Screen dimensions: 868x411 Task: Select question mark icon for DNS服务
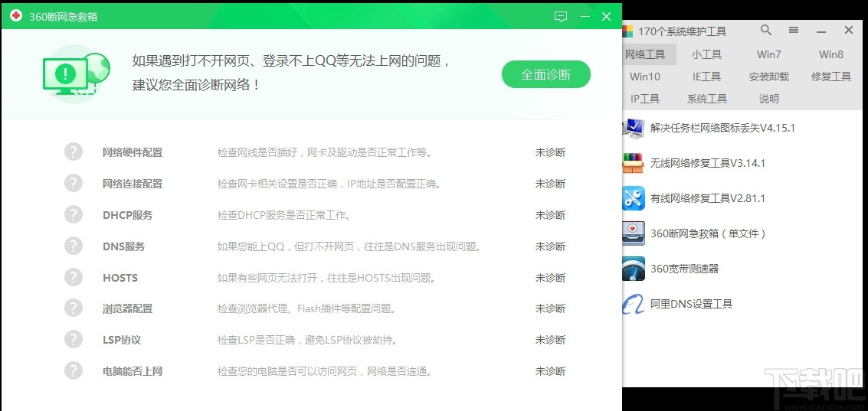coord(73,246)
